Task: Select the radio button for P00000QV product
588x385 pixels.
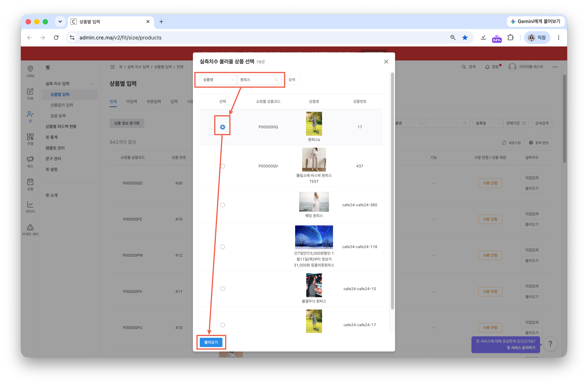Action: click(x=223, y=166)
